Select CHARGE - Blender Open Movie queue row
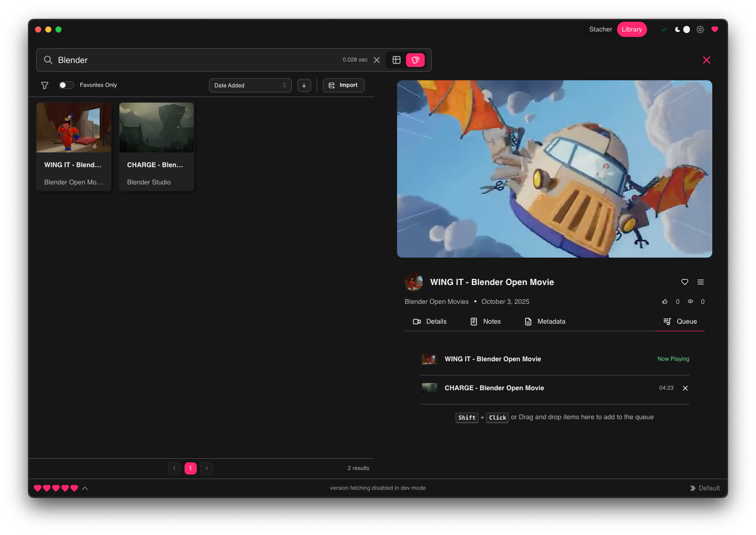The width and height of the screenshot is (756, 535). pyautogui.click(x=555, y=388)
